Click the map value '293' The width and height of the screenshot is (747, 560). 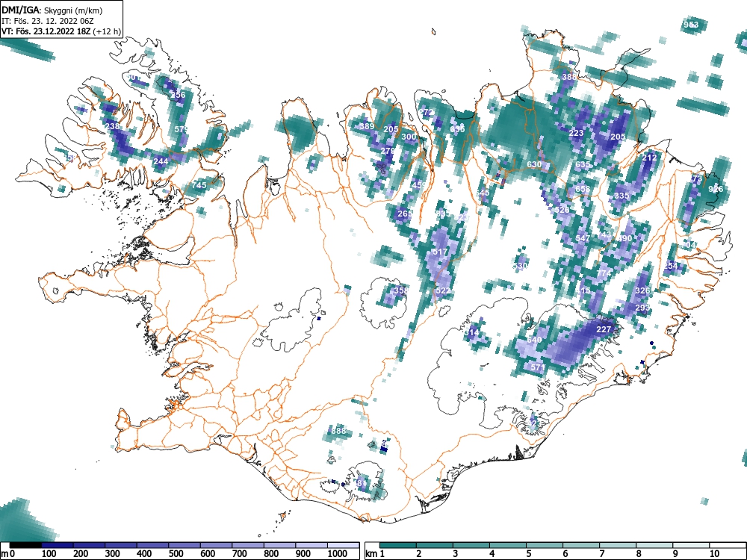coord(642,308)
